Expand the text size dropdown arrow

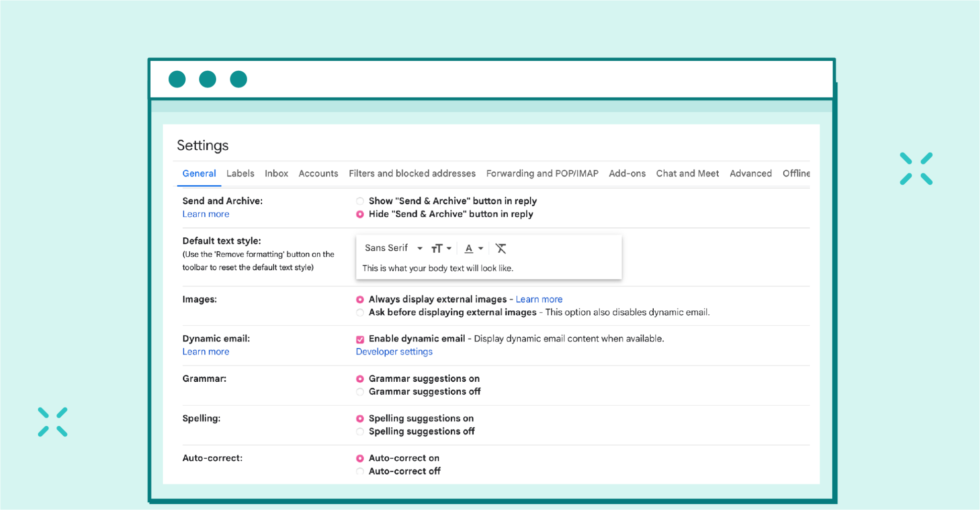[449, 248]
